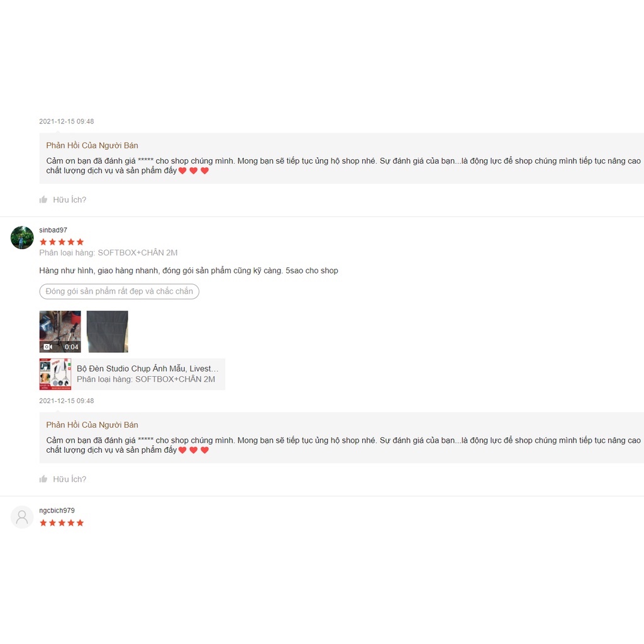Click the username ngcbich979

[57, 511]
